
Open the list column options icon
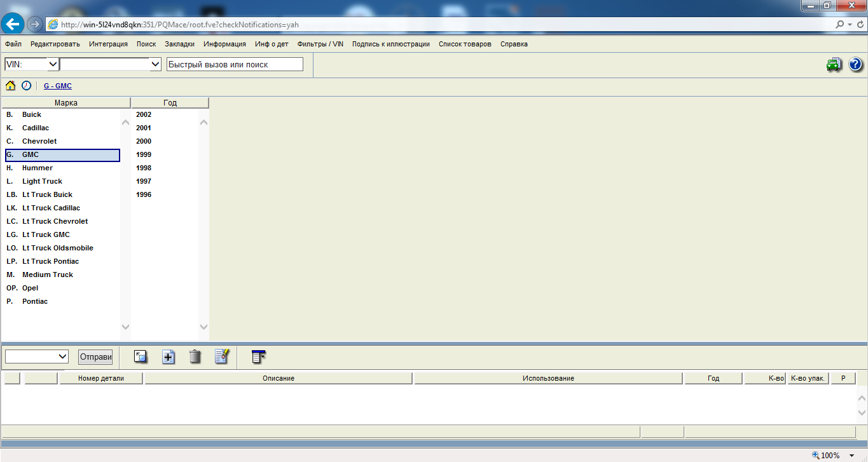click(x=258, y=357)
